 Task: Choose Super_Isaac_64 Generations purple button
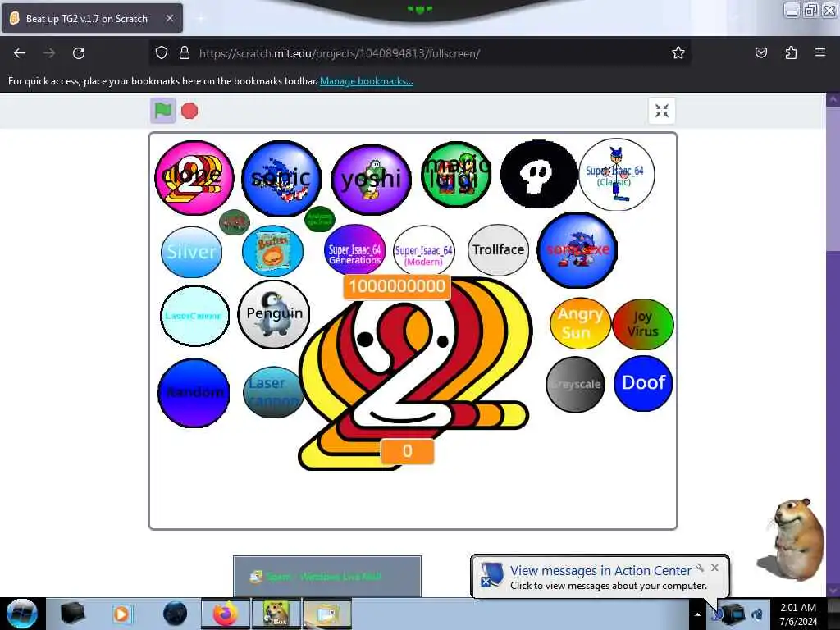pos(354,250)
